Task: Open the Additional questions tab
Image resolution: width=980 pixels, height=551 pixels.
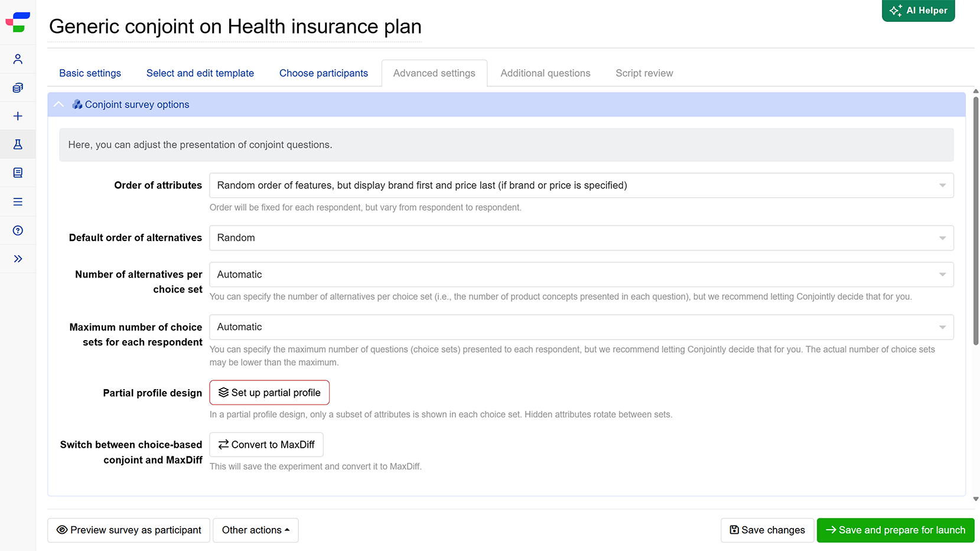Action: coord(545,73)
